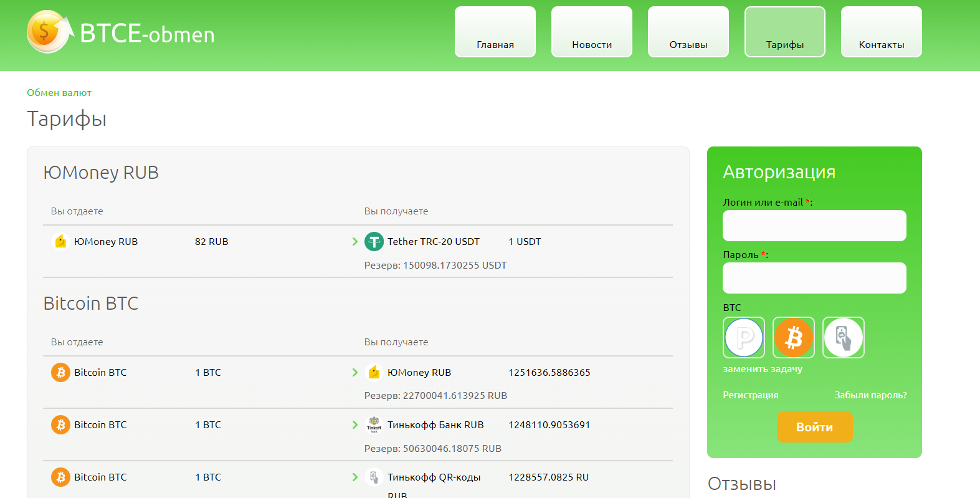The width and height of the screenshot is (980, 498).
Task: Click the ЮMoney wallet icon in the 82 RUB row
Action: pos(60,241)
